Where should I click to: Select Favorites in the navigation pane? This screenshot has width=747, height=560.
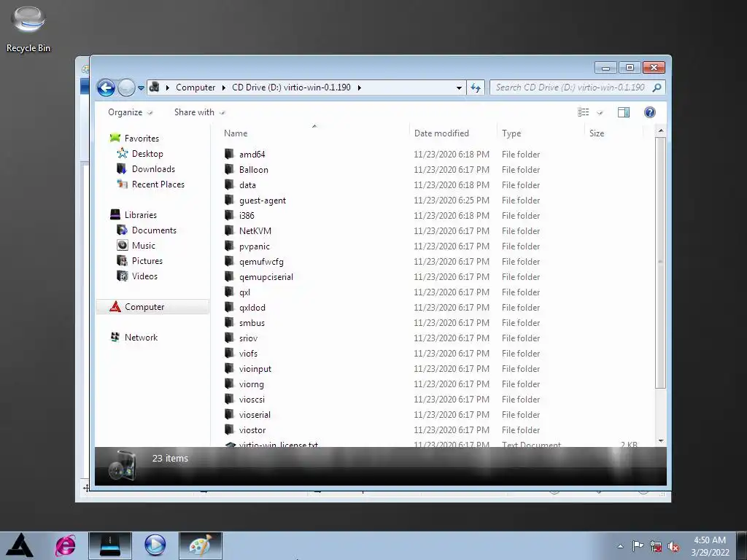click(x=142, y=139)
